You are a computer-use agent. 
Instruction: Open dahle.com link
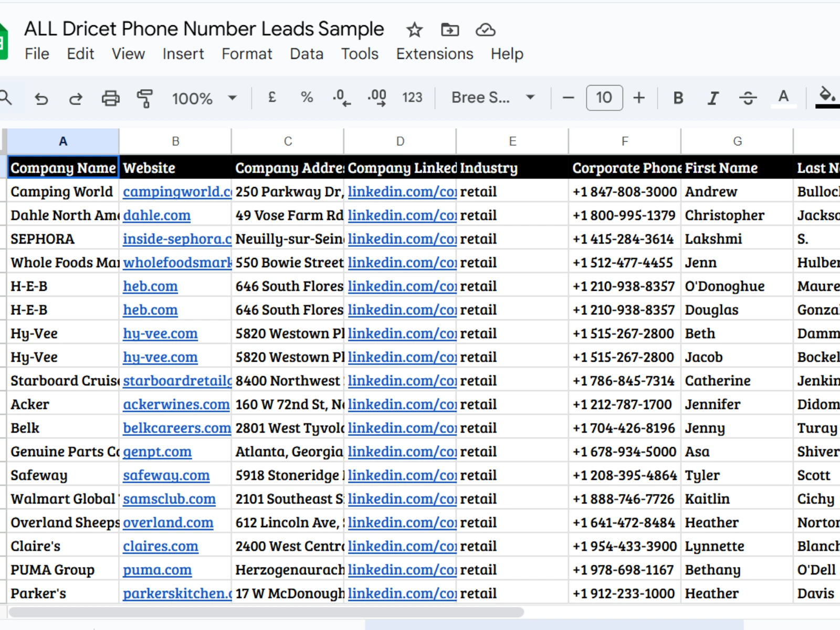[156, 216]
